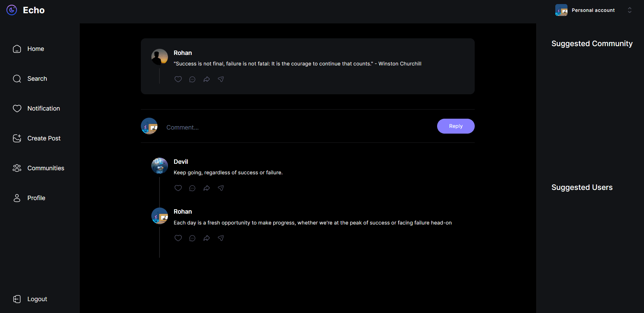The height and width of the screenshot is (313, 644).
Task: Send Devil's comment with paper plane icon
Action: [x=221, y=188]
